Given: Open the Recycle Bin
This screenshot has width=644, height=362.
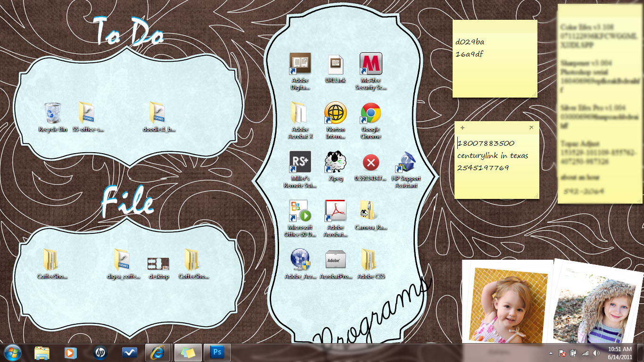Looking at the screenshot, I should (x=52, y=113).
